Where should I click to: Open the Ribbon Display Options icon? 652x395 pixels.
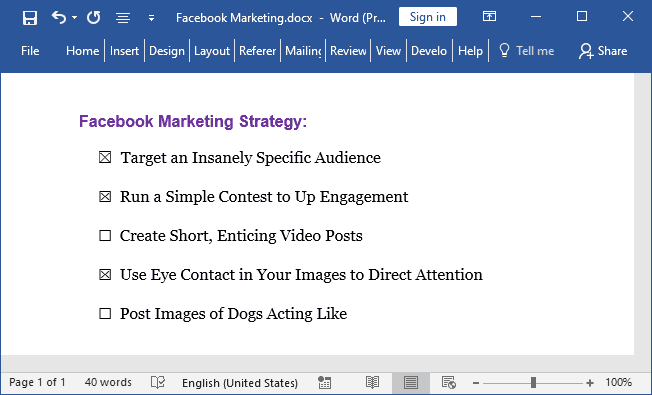point(489,17)
